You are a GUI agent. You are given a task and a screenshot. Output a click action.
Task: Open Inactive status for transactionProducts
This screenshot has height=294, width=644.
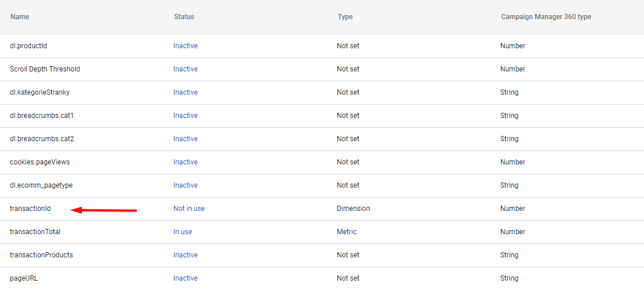(185, 255)
